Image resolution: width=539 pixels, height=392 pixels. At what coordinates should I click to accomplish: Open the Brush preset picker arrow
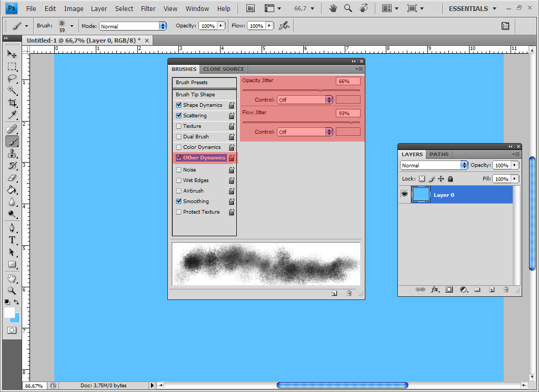pos(72,26)
